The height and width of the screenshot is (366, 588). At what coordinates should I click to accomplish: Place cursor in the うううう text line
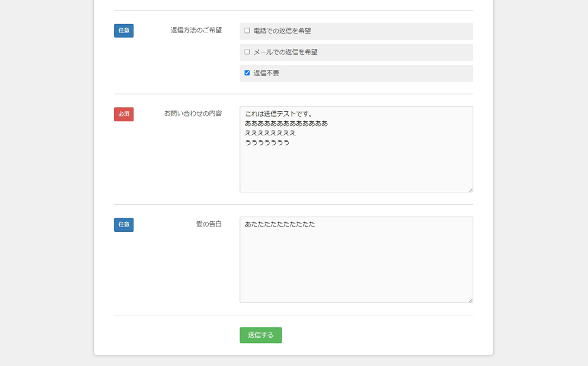click(x=267, y=142)
